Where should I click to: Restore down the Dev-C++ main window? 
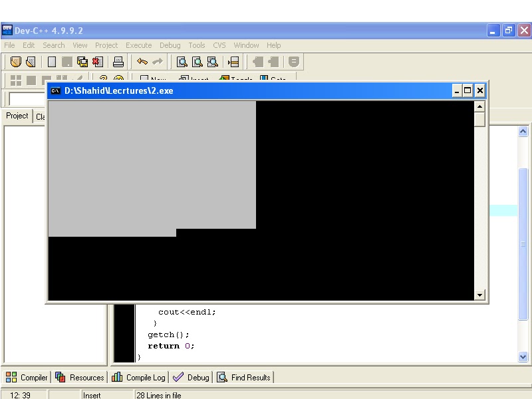click(509, 31)
